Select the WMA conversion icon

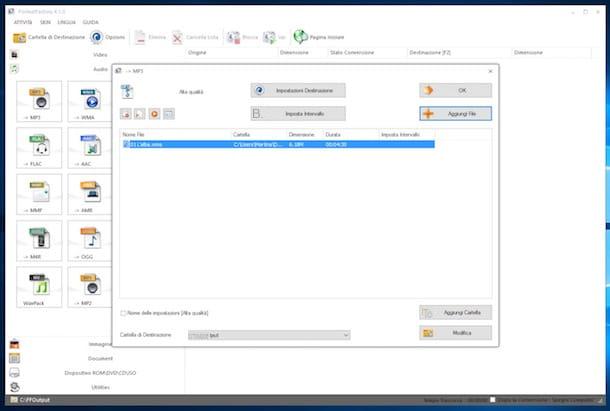pos(90,102)
